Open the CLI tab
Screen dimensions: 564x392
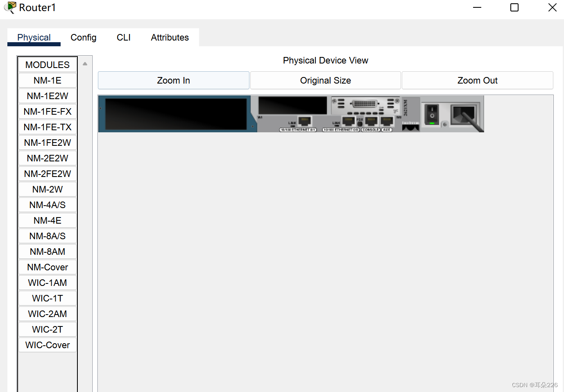[124, 37]
